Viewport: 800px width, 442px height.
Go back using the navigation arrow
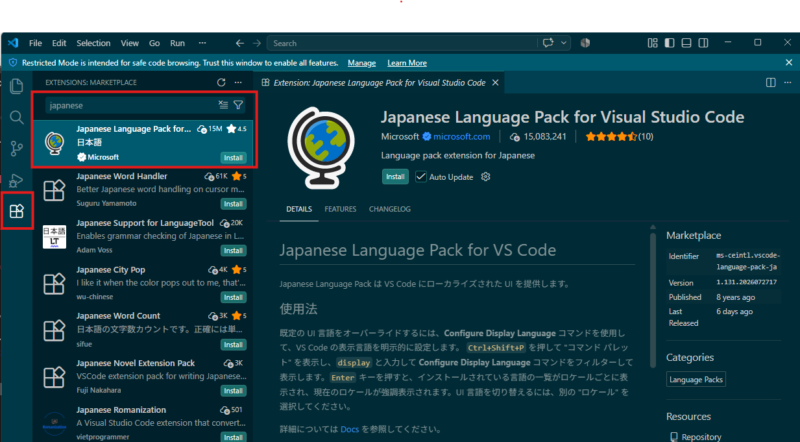(x=239, y=43)
